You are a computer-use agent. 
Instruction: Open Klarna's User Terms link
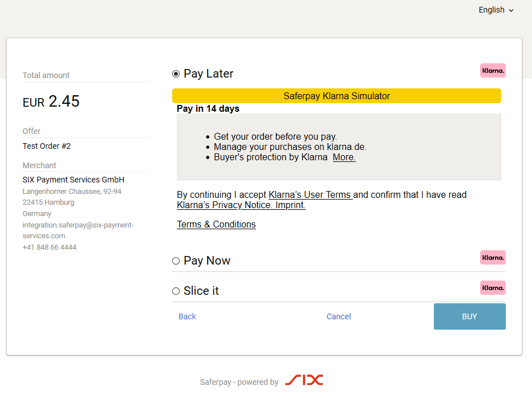(310, 195)
